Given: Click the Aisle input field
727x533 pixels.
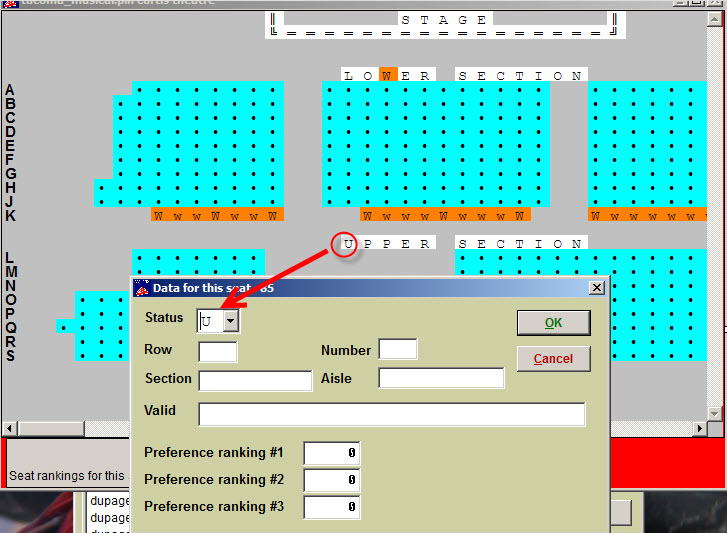Looking at the screenshot, I should [441, 378].
